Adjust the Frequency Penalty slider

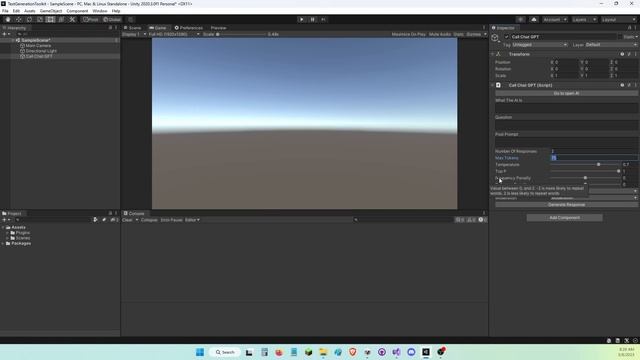(x=585, y=178)
